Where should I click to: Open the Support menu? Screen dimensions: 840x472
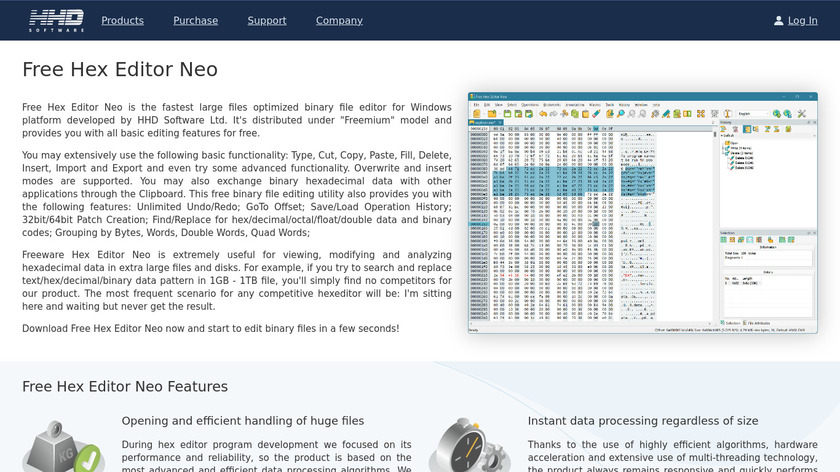coord(267,20)
